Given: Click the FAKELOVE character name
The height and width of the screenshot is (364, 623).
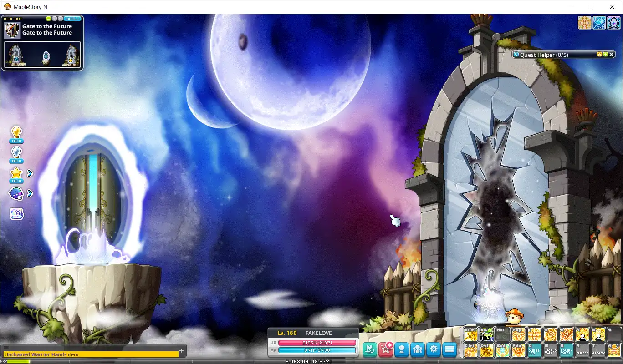Looking at the screenshot, I should (319, 333).
